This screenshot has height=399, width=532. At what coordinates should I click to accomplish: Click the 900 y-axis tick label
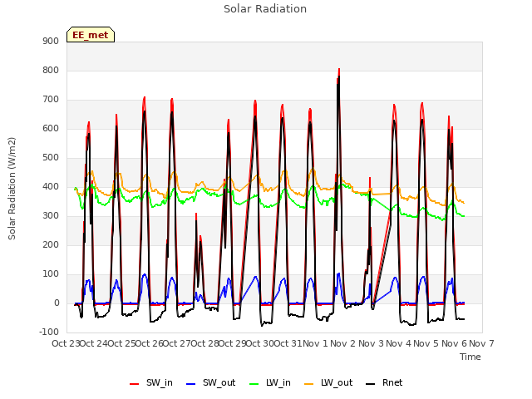51,41
